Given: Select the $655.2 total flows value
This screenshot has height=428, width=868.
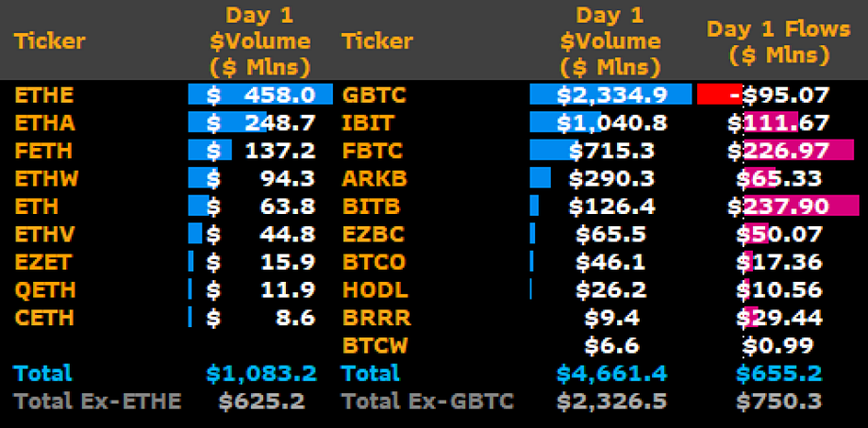Looking at the screenshot, I should click(x=787, y=373).
